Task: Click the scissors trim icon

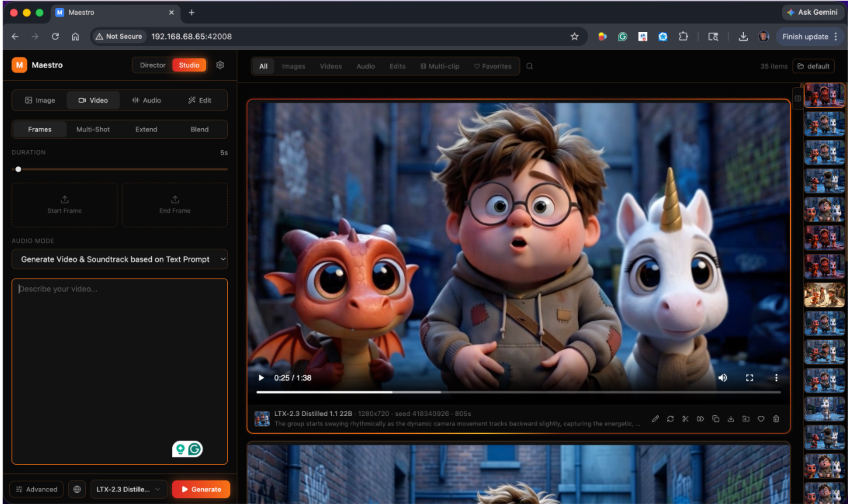Action: coord(685,419)
